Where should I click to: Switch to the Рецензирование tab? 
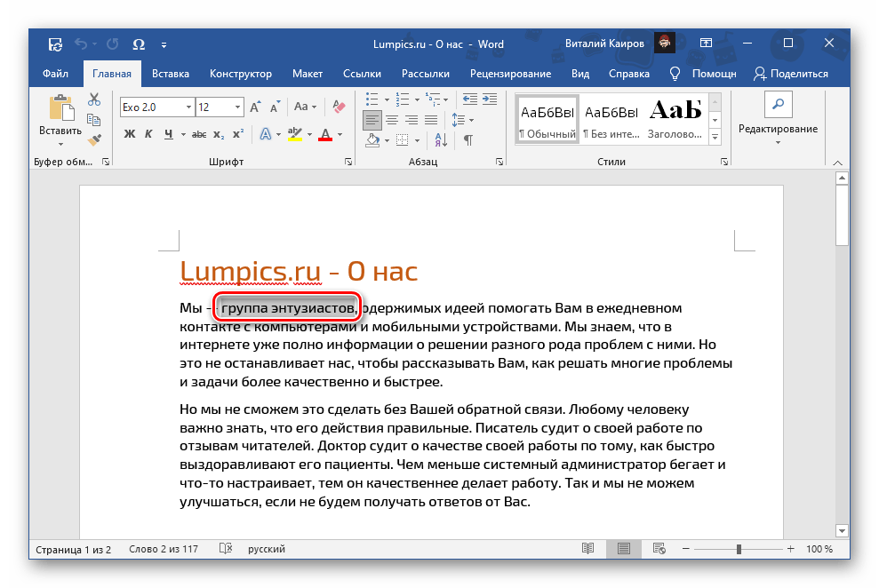click(x=513, y=74)
